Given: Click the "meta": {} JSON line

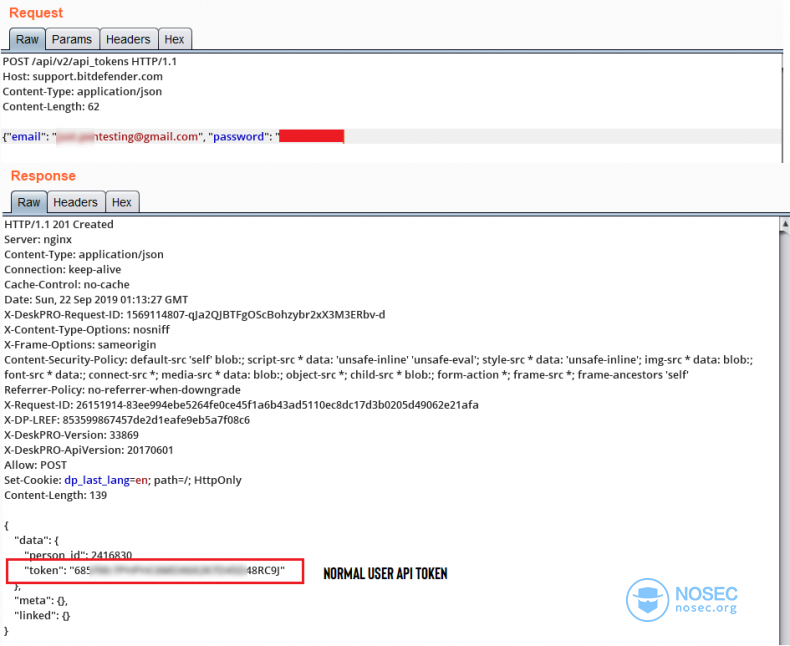Looking at the screenshot, I should (x=41, y=601).
